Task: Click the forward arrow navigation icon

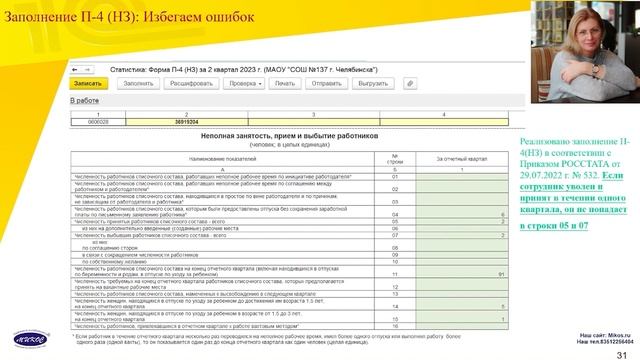Action: coord(87,70)
